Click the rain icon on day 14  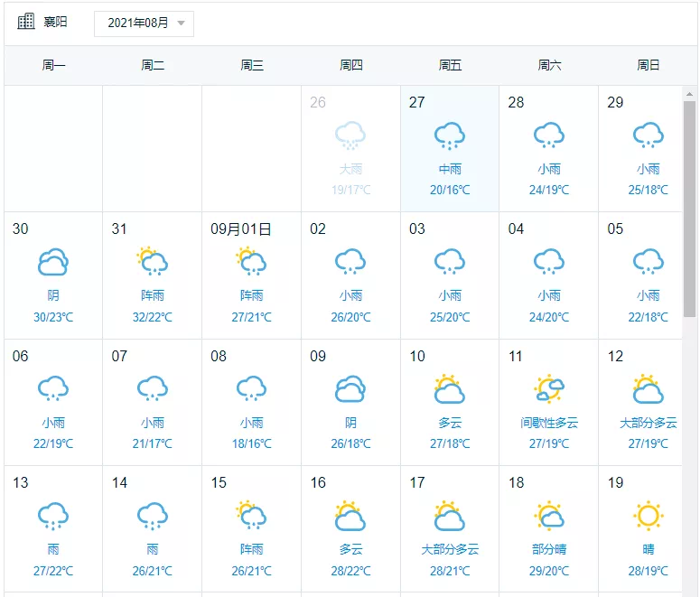(153, 516)
